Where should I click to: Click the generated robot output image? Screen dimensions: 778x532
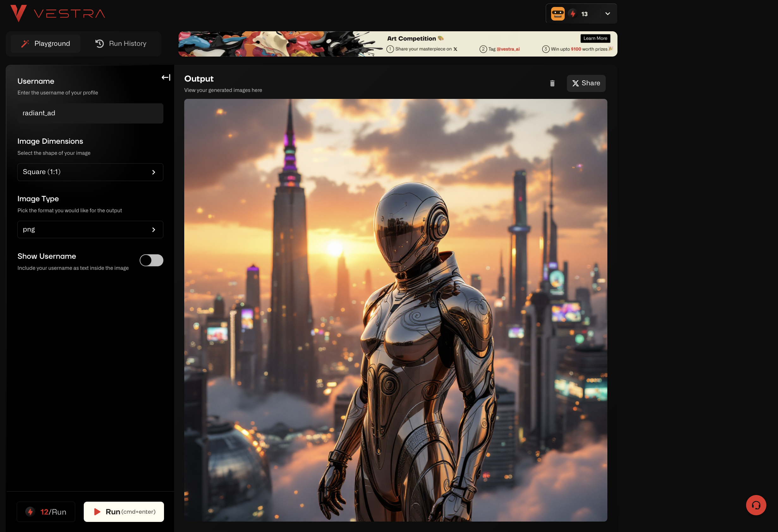pos(395,310)
